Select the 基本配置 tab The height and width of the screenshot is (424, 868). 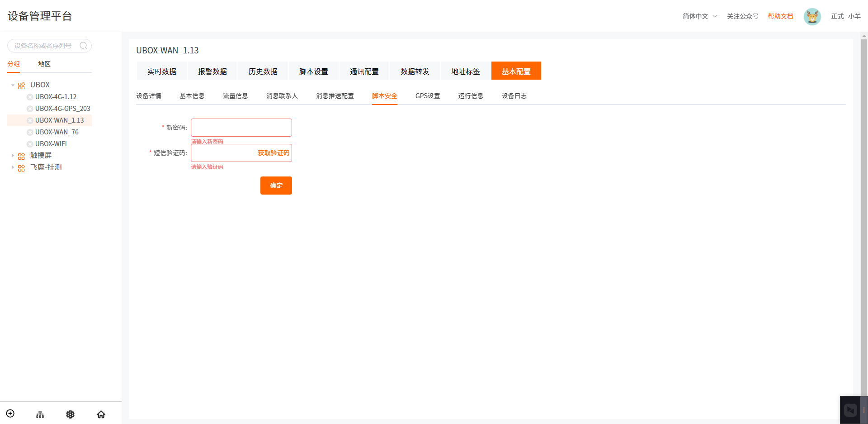(516, 71)
